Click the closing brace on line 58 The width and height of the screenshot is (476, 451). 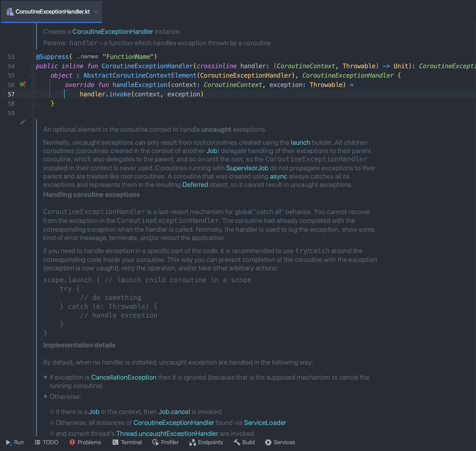click(52, 103)
